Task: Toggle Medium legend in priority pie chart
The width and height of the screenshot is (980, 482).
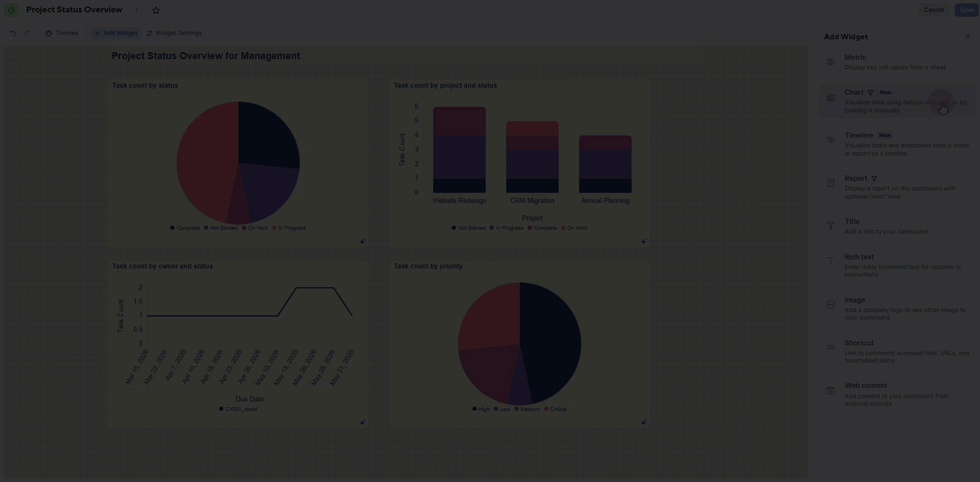Action: coord(527,409)
